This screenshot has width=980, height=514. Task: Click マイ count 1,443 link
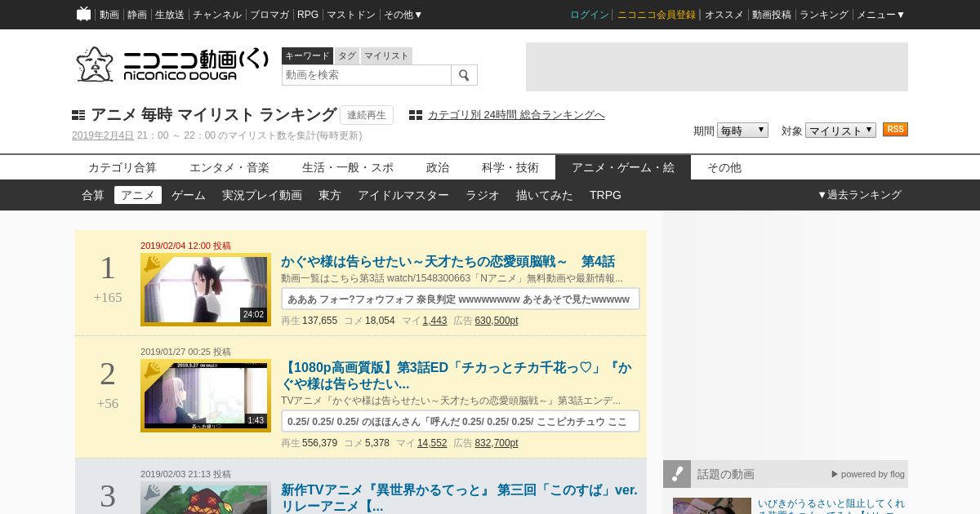[434, 321]
